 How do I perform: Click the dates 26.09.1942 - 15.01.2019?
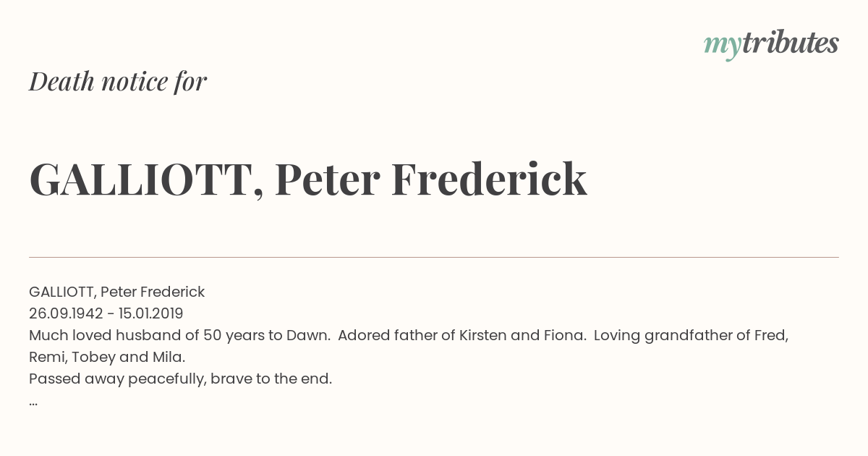(x=106, y=313)
